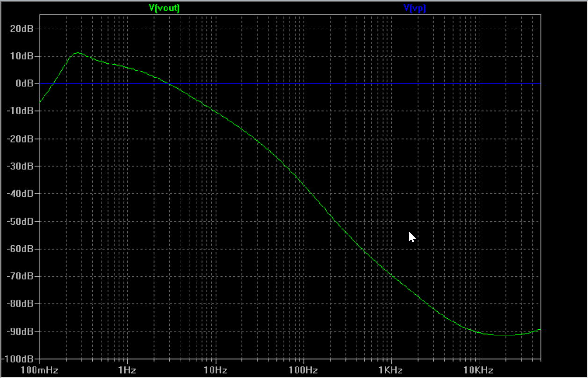
Task: Click the 1Hz frequency axis label
Action: coord(127,371)
